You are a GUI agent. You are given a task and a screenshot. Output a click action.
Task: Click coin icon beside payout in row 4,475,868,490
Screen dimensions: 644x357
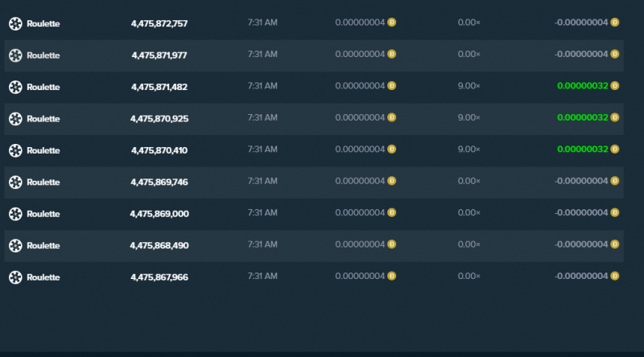click(x=615, y=244)
